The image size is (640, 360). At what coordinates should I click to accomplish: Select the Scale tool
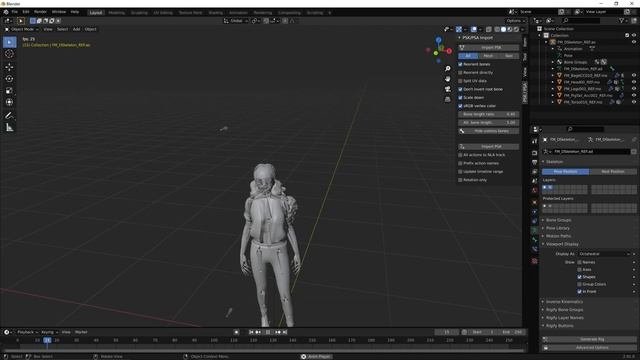pos(9,91)
